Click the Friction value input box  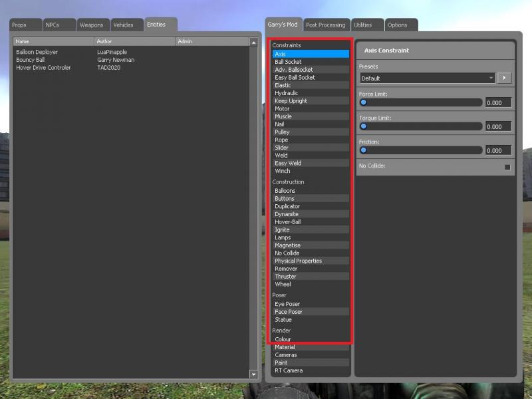498,150
